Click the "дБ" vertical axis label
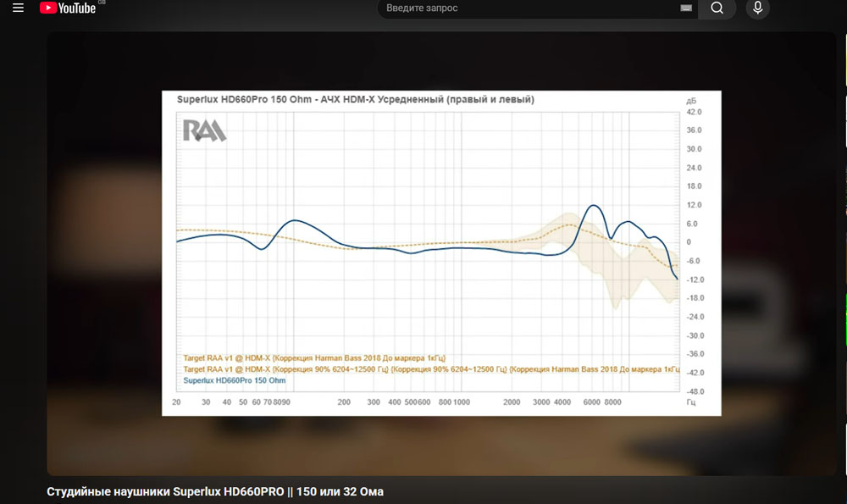 pyautogui.click(x=691, y=101)
